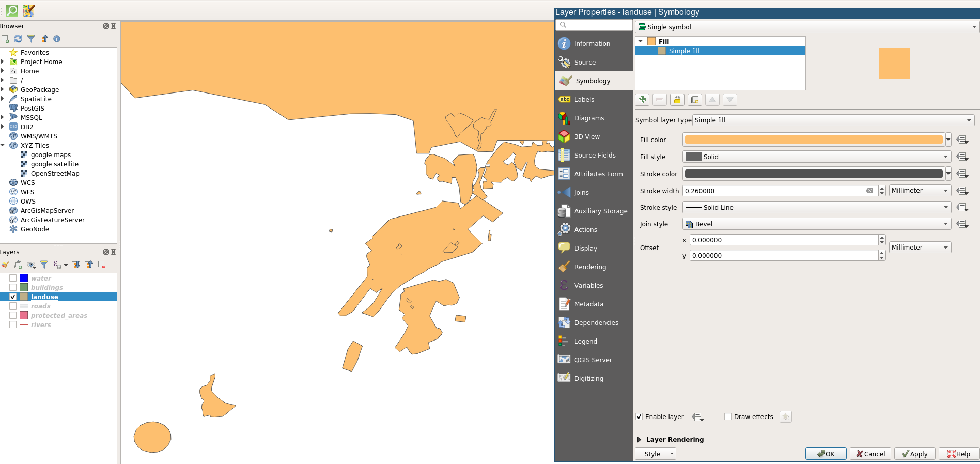This screenshot has height=464, width=980.
Task: Click data-defined override next to Fill color
Action: [x=962, y=140]
